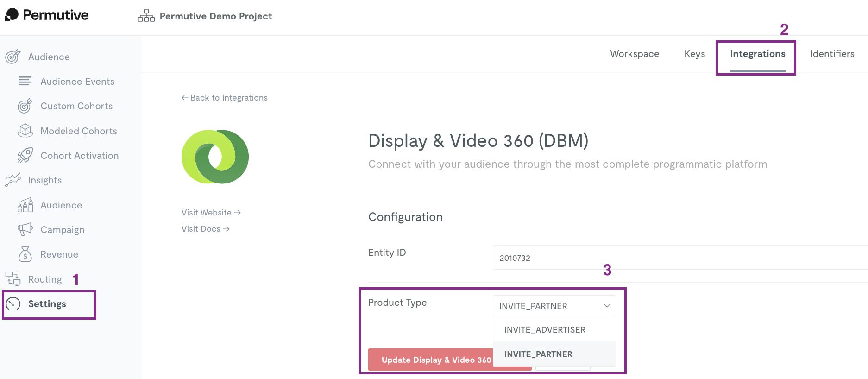Click the Entity ID input field
Screen dimensions: 868x379
click(680, 258)
